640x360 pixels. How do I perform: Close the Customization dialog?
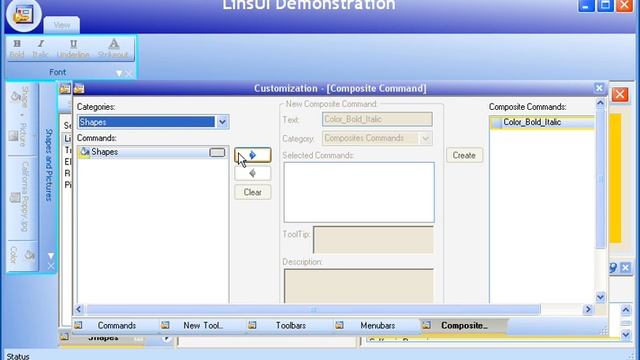599,88
